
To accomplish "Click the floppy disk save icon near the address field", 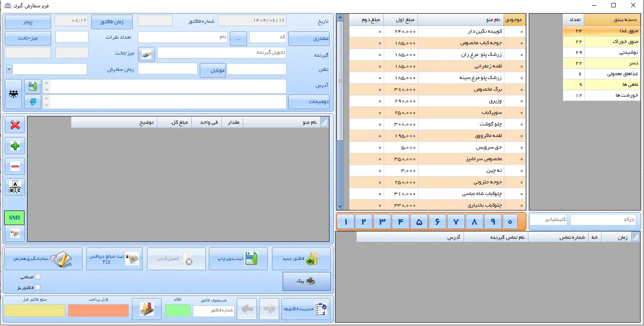I will click(x=33, y=86).
